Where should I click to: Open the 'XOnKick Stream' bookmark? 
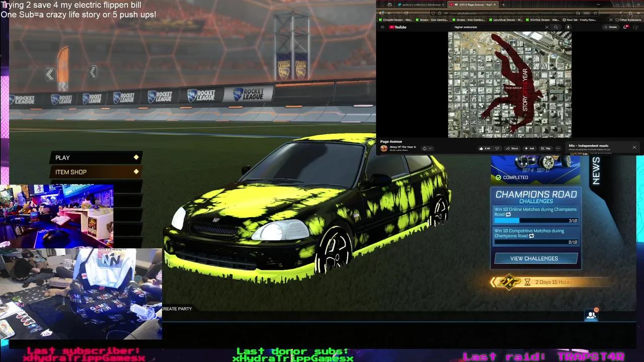[x=543, y=20]
